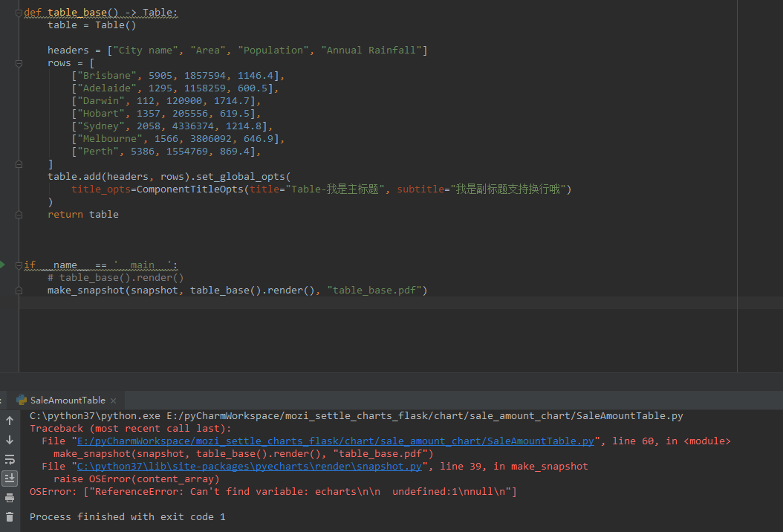Click the print console output icon
This screenshot has width=783, height=532.
[10, 498]
